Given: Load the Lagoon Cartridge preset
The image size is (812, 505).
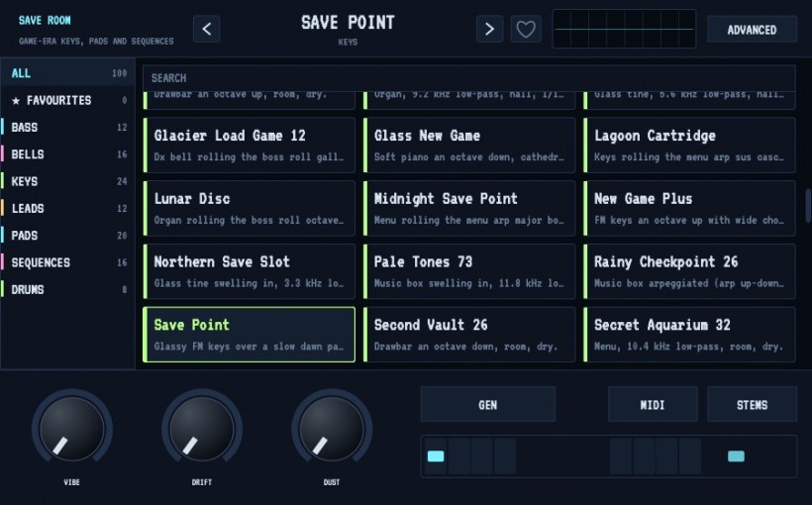Looking at the screenshot, I should point(689,145).
